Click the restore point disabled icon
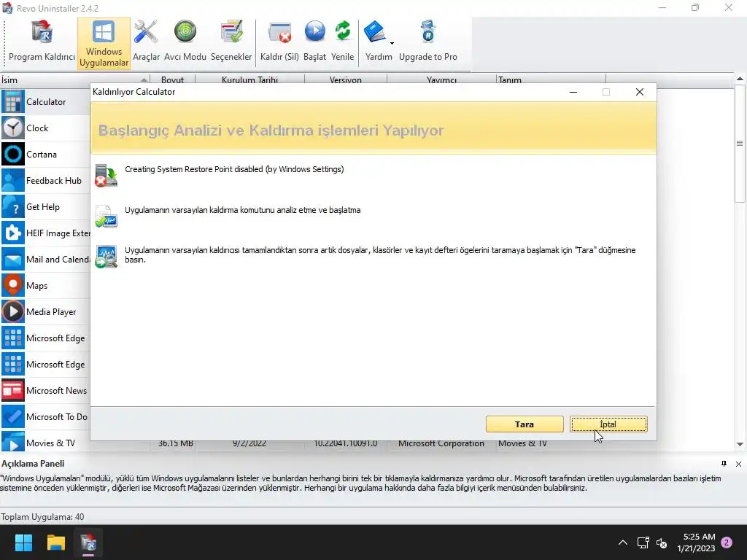747x560 pixels. [106, 176]
